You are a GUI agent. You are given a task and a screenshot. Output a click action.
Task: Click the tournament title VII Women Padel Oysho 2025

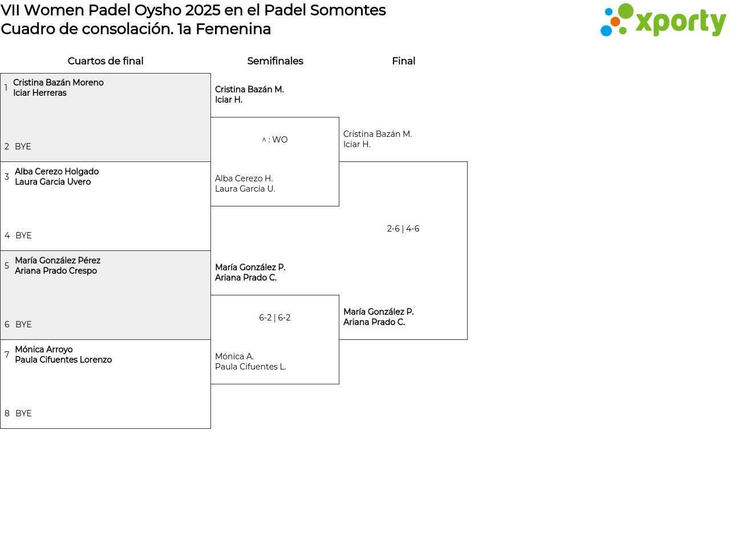click(193, 10)
